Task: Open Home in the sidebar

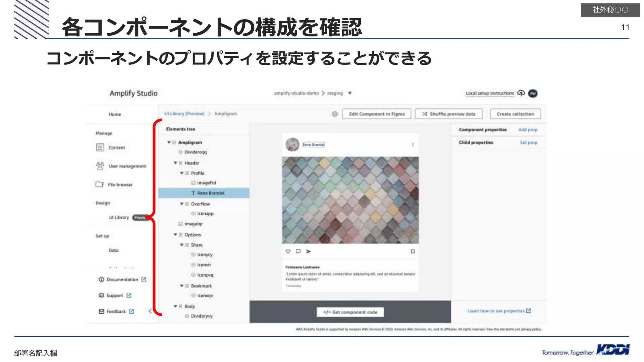Action: (115, 114)
